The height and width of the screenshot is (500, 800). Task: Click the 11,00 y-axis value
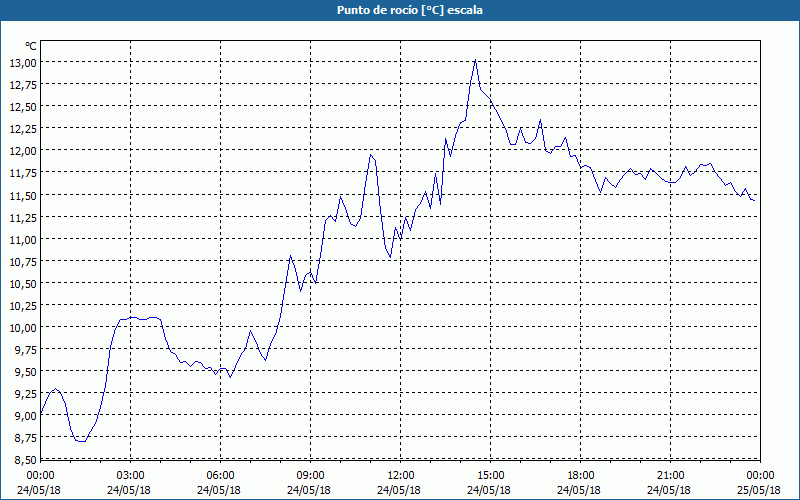pyautogui.click(x=23, y=239)
